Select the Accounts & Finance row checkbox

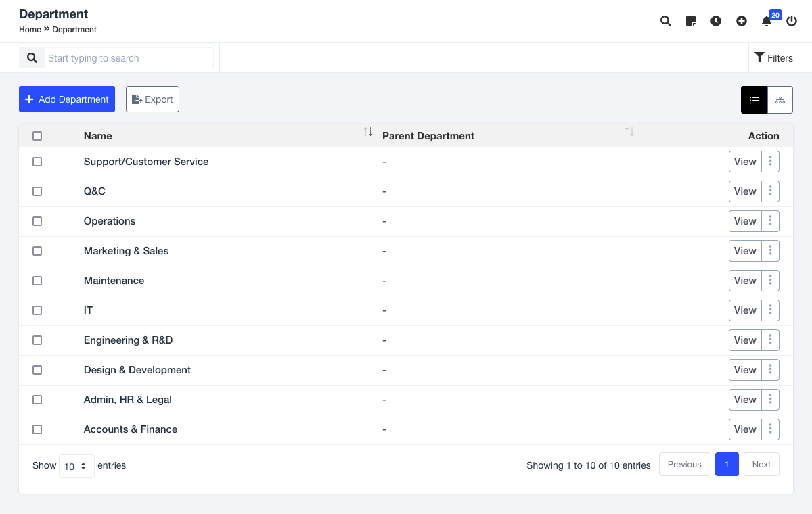37,429
